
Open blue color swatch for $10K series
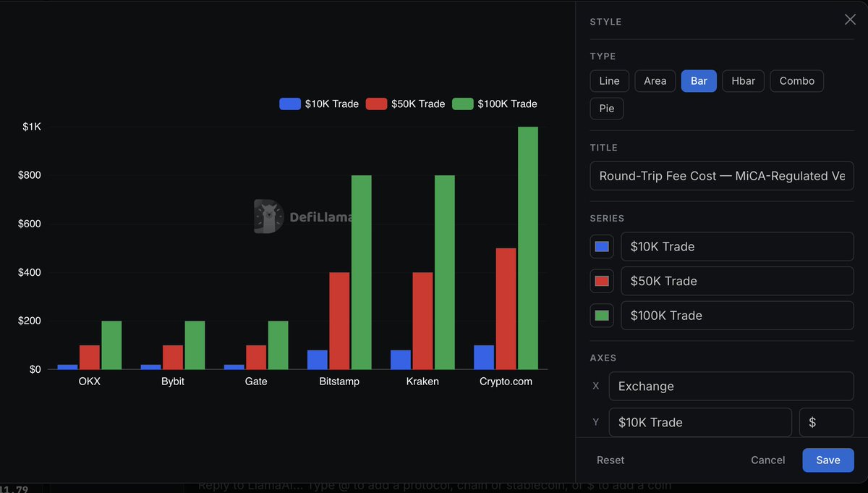tap(602, 247)
